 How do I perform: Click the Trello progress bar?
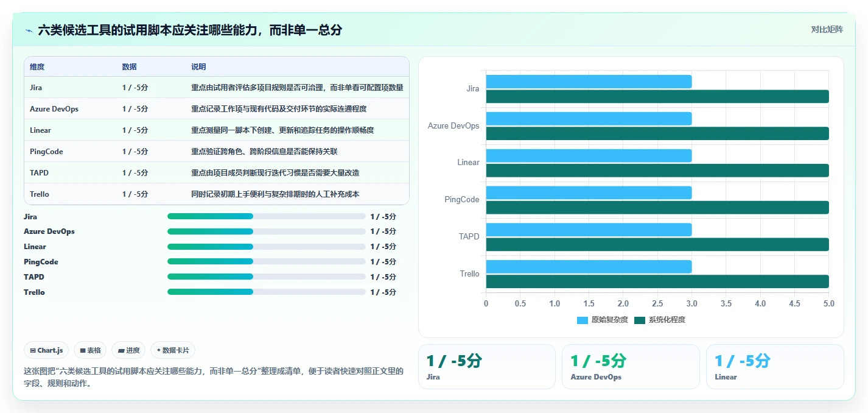click(x=267, y=292)
